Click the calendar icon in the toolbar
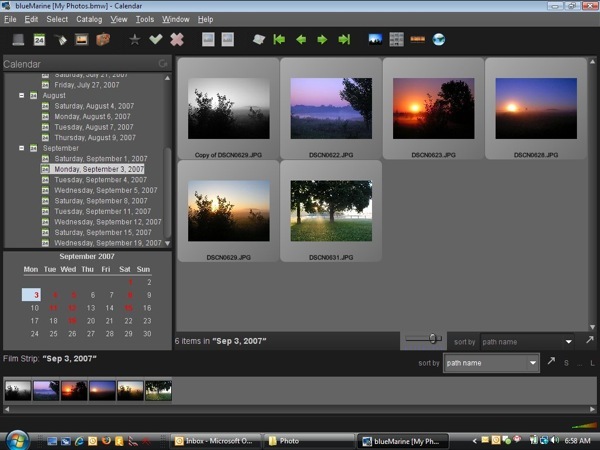 [39, 40]
